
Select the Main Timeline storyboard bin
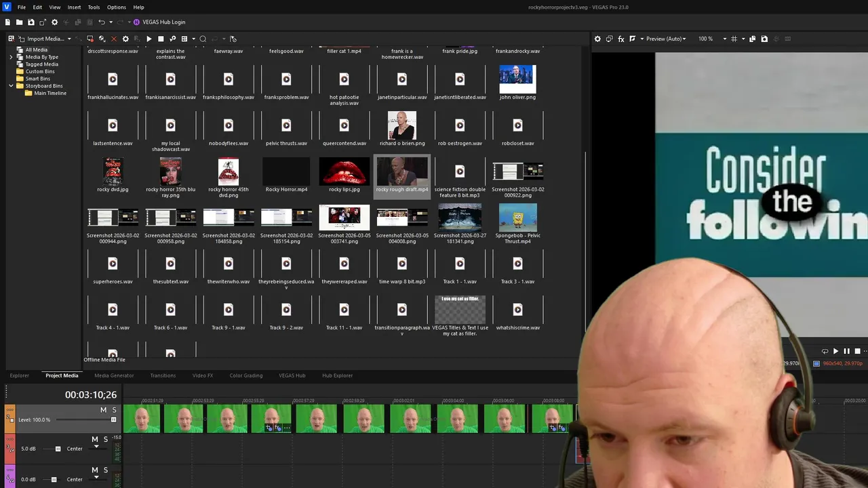click(50, 93)
